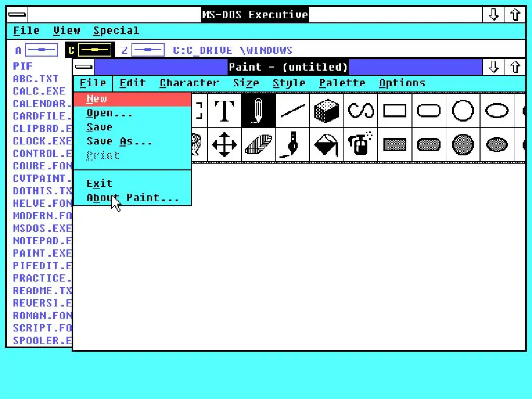
Task: Select the Filled Rectangle tool
Action: pos(395,144)
